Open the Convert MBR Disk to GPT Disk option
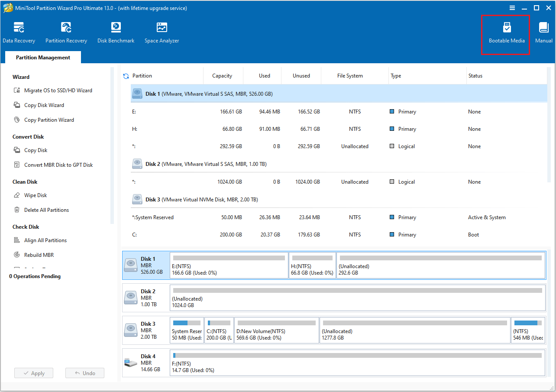556x392 pixels. 58,165
